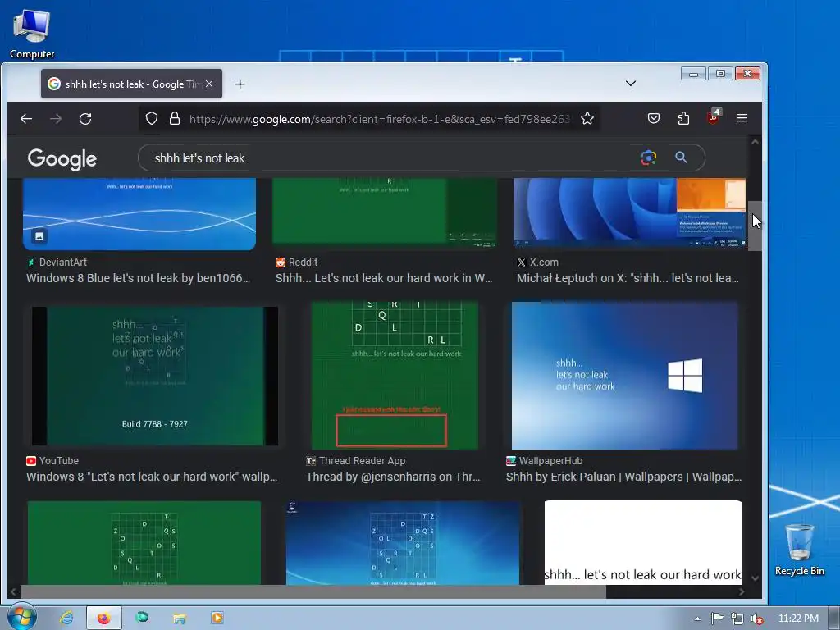Open the DeviantArt Windows 8 Blue thumbnail
This screenshot has width=840, height=630.
(139, 214)
